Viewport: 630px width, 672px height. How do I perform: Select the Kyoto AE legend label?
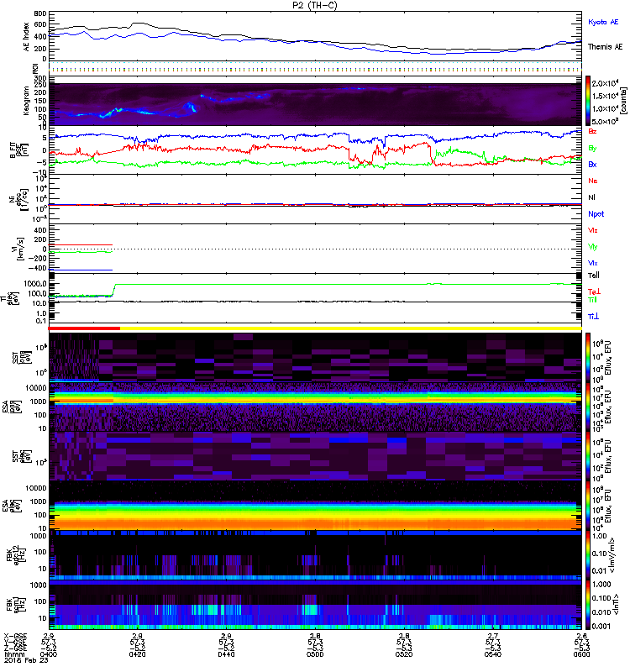click(x=603, y=23)
